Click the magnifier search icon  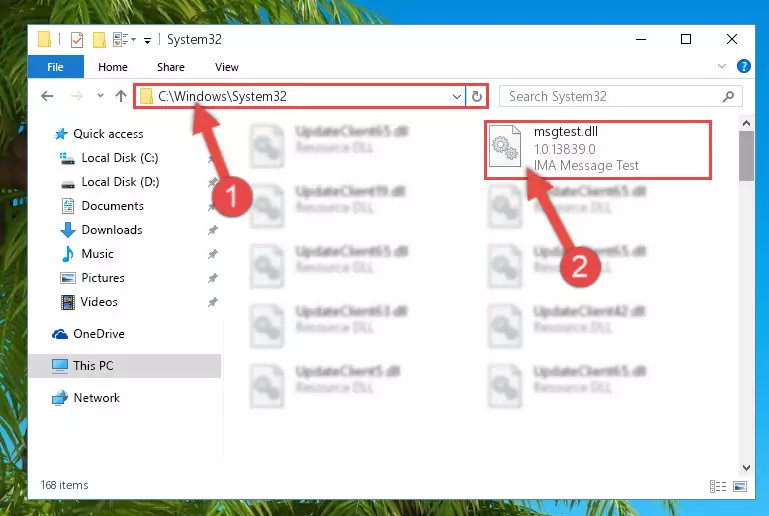(728, 97)
